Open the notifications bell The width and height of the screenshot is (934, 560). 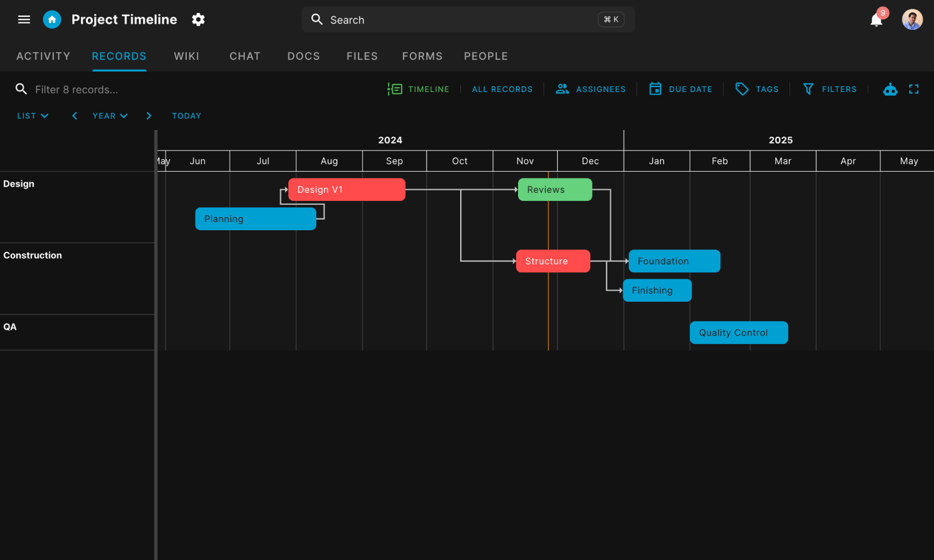877,19
